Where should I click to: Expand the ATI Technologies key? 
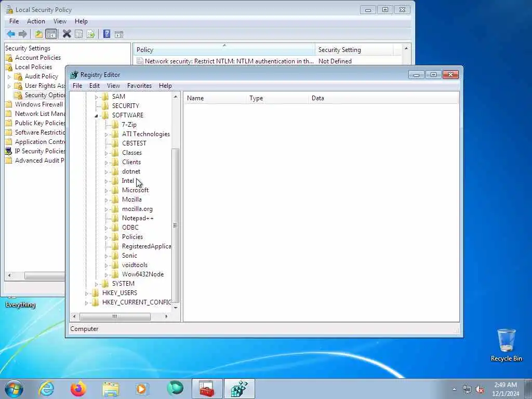tap(106, 135)
